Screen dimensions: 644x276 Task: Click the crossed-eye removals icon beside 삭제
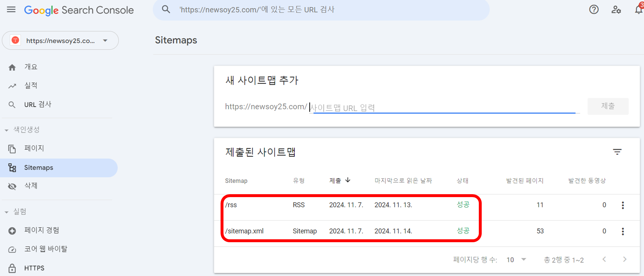point(12,186)
